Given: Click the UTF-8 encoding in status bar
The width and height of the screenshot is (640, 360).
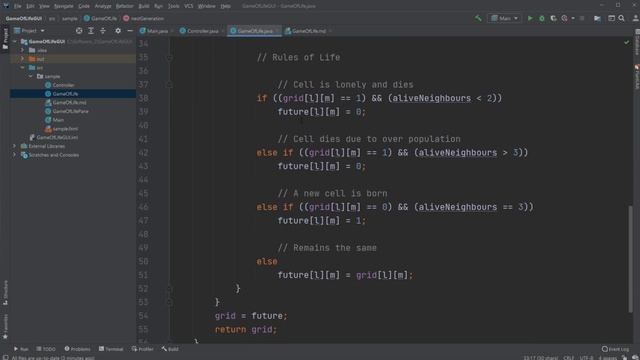Looking at the screenshot, I should pyautogui.click(x=587, y=358).
